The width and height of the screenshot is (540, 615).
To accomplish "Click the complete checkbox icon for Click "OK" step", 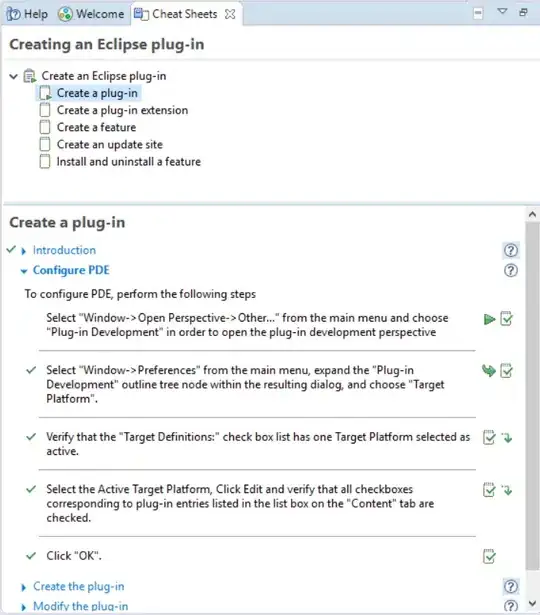I will click(x=489, y=557).
